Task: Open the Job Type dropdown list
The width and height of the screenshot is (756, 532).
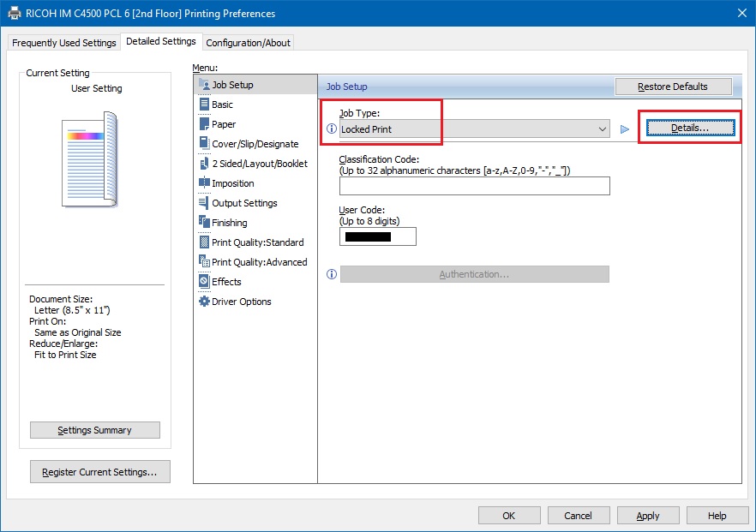Action: (x=475, y=129)
